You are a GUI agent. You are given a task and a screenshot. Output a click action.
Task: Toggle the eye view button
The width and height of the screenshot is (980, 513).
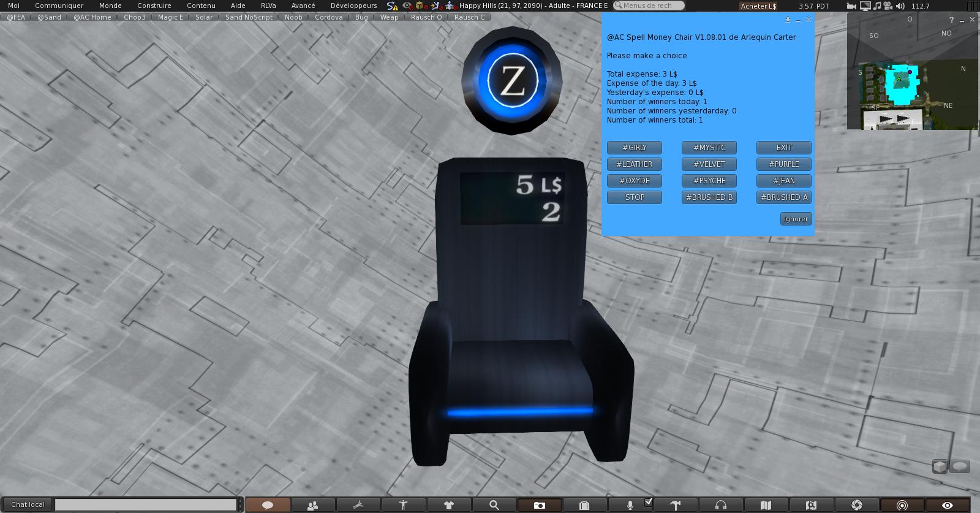[947, 505]
